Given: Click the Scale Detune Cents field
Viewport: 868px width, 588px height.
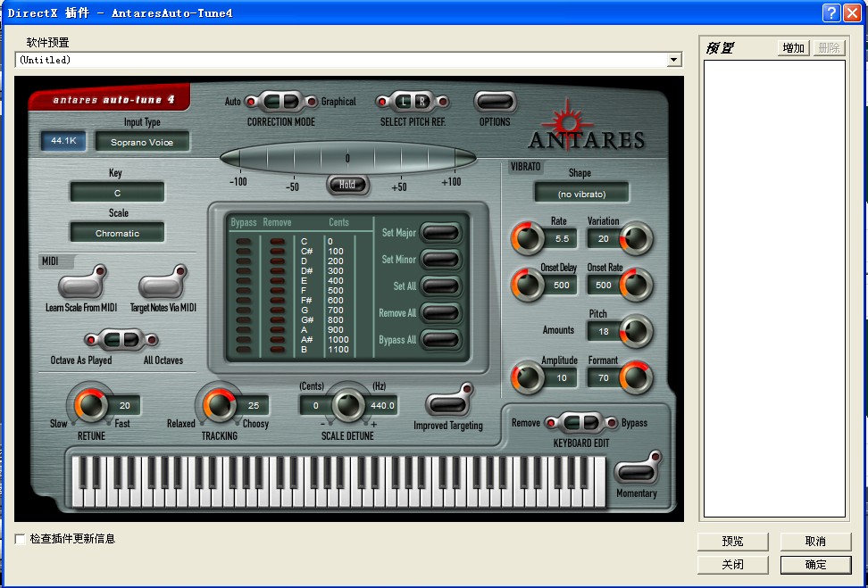Looking at the screenshot, I should [315, 405].
